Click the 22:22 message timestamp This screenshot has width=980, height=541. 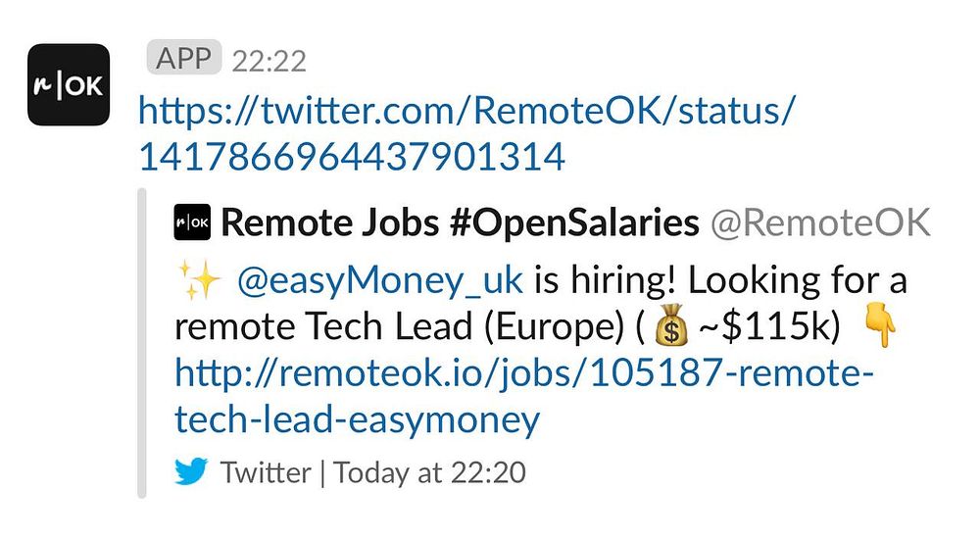(x=269, y=62)
